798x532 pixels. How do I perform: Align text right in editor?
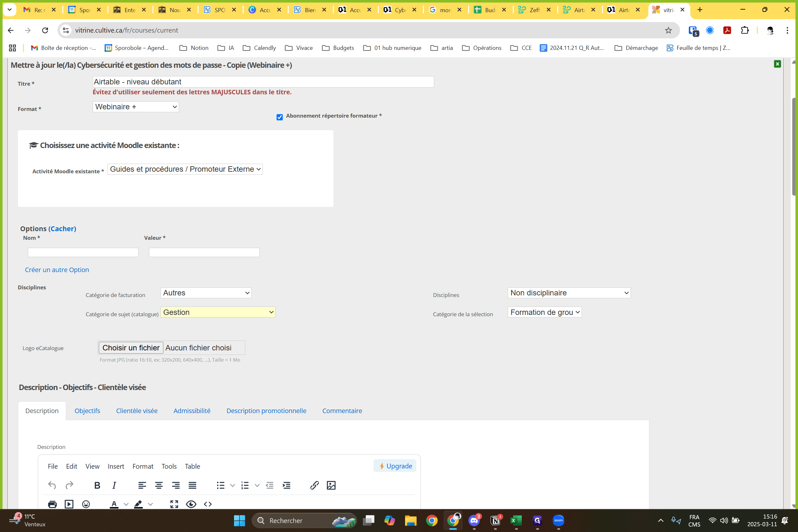click(x=176, y=485)
